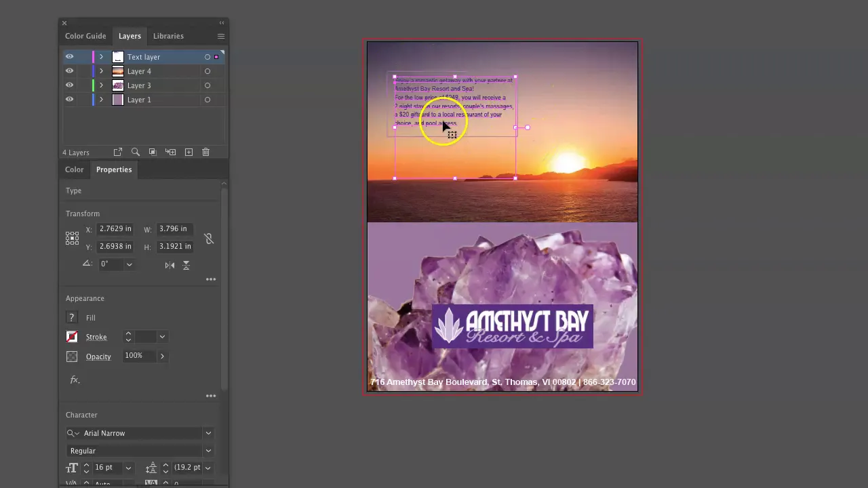Click Flip Horizontally icon
Screen dimensions: 868x488
(170, 265)
